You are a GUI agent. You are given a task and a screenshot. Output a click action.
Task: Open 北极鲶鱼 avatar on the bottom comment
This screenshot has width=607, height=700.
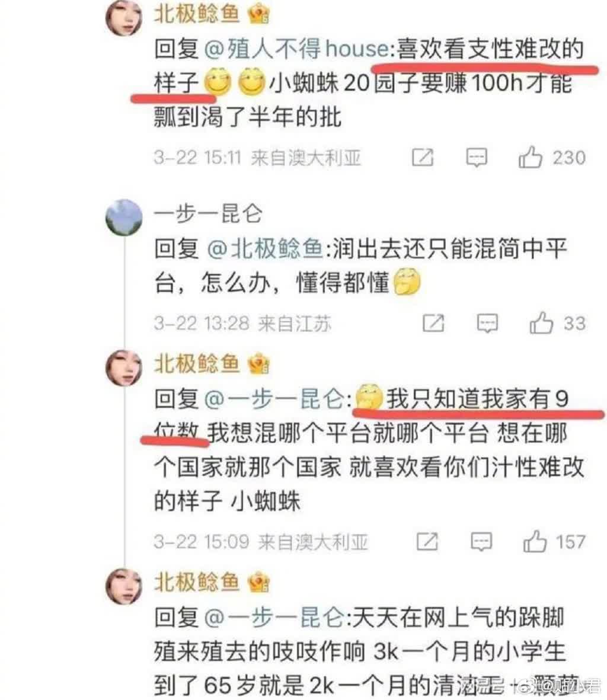click(124, 586)
